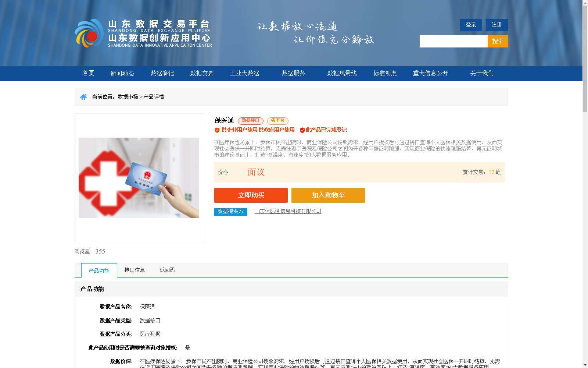Click the 数据接口 tag badge
The image size is (588, 368).
251,121
